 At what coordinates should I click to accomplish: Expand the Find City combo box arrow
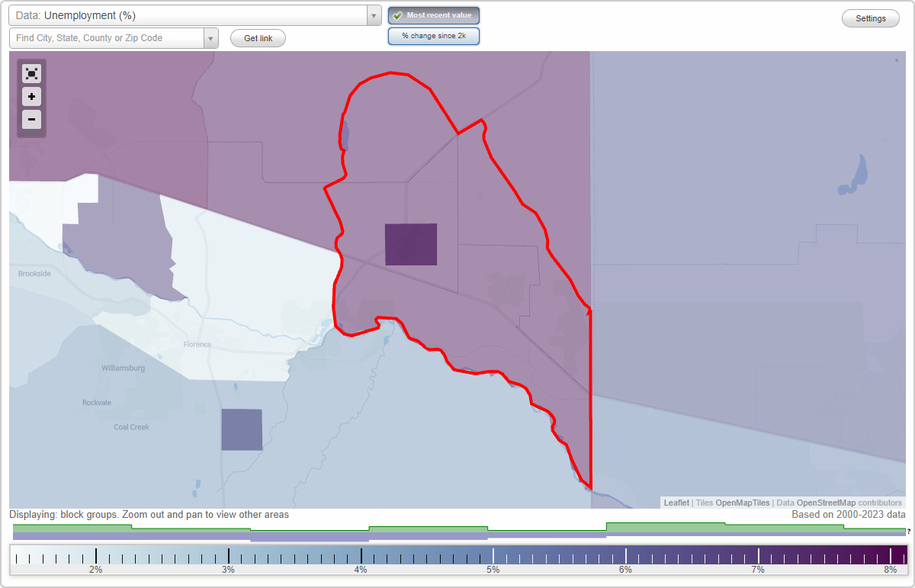[x=211, y=37]
